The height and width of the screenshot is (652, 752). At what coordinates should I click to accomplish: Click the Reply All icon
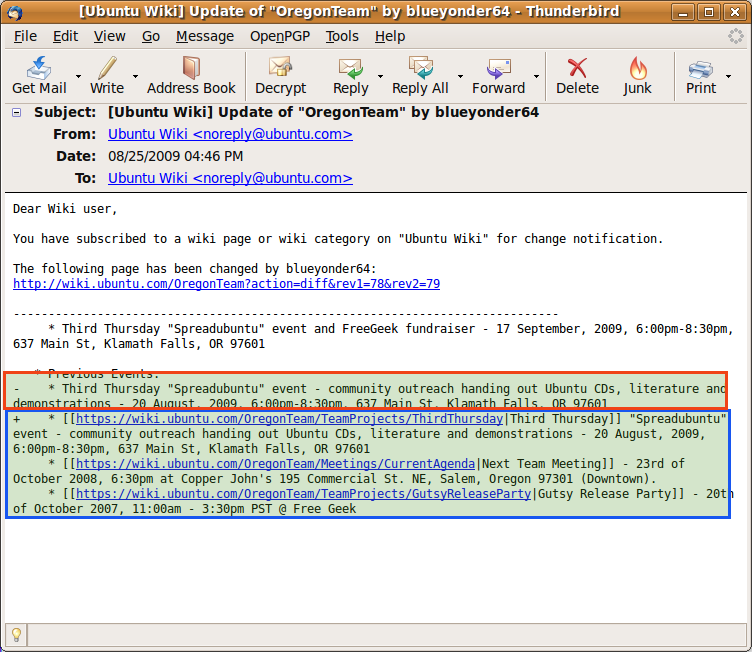point(420,75)
